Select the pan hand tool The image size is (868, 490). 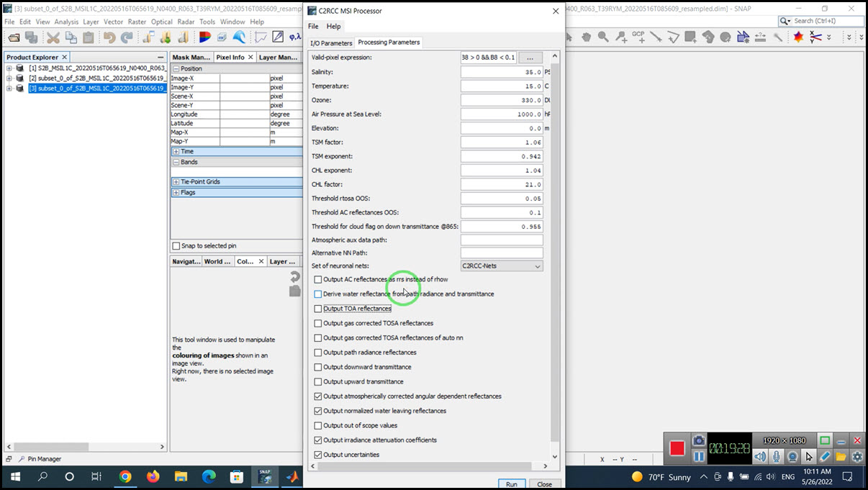[x=587, y=37]
